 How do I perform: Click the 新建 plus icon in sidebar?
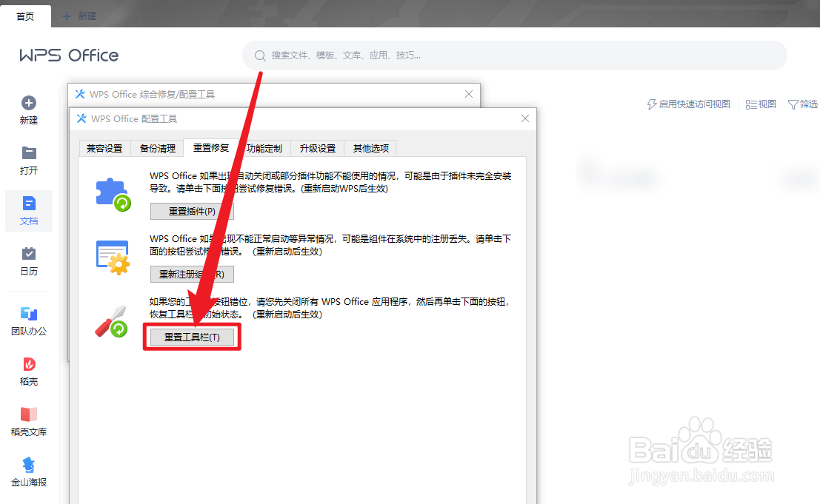(29, 103)
